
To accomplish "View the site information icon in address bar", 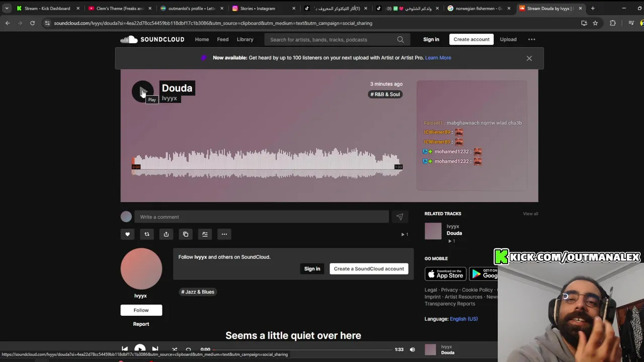I will coord(47,23).
